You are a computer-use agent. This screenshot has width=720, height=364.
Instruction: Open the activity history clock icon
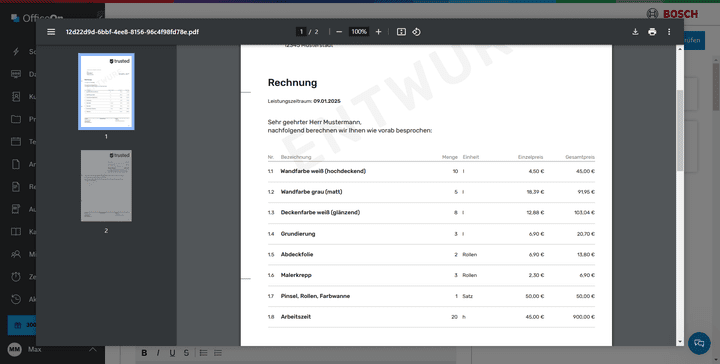click(16, 299)
